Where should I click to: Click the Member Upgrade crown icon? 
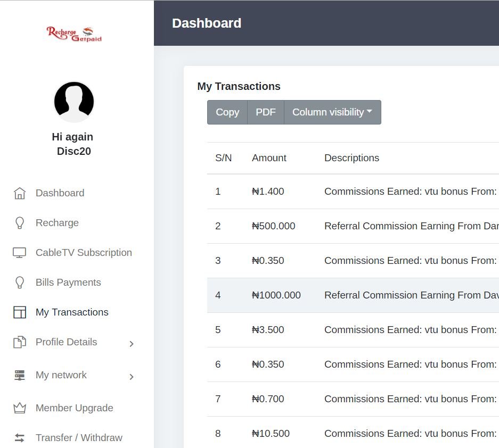point(19,408)
